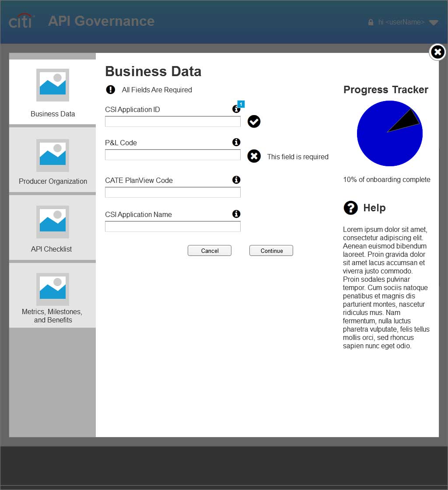Expand the userName dropdown arrow

(434, 23)
